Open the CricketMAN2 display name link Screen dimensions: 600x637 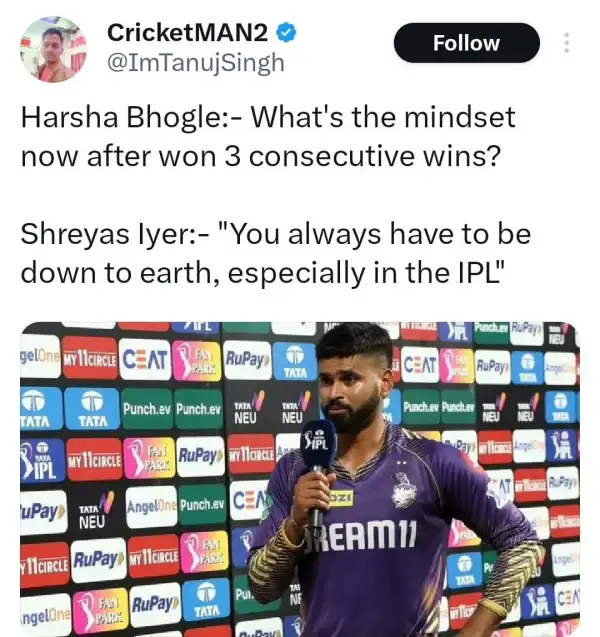(188, 33)
